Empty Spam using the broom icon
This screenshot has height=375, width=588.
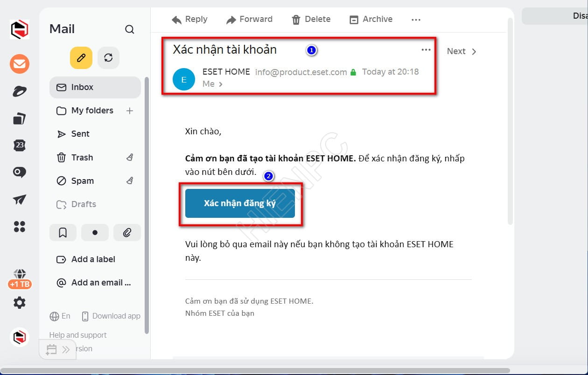(130, 181)
